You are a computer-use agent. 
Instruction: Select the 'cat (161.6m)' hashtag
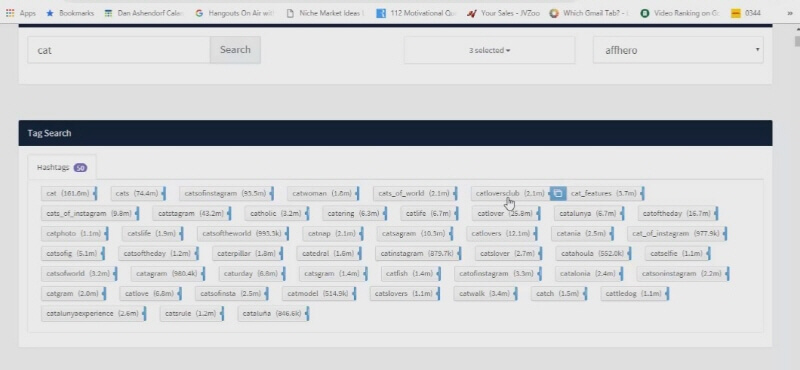coord(69,193)
